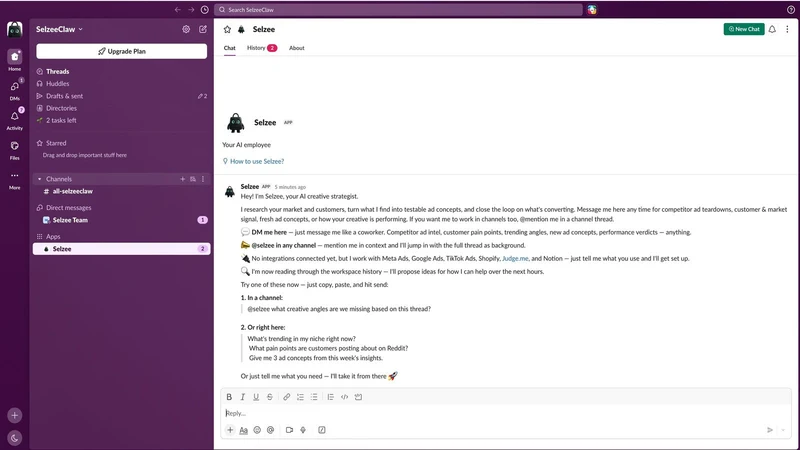Image resolution: width=800 pixels, height=450 pixels.
Task: Insert an ordered list in the reply
Action: tap(301, 397)
